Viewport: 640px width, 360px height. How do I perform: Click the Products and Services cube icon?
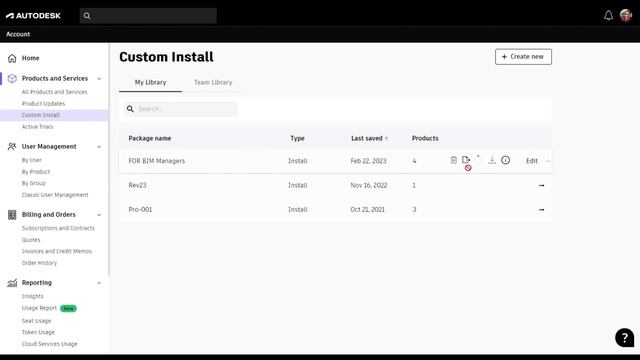(x=12, y=78)
